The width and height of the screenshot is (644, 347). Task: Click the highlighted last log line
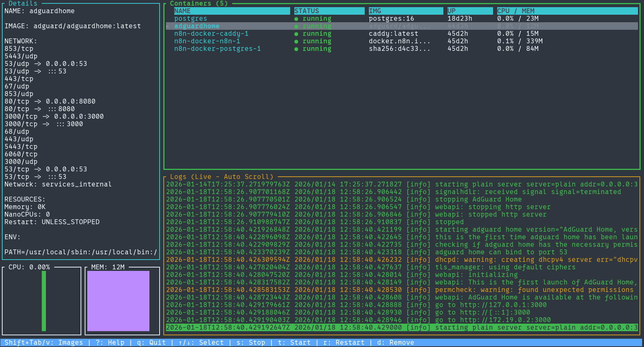(402, 327)
